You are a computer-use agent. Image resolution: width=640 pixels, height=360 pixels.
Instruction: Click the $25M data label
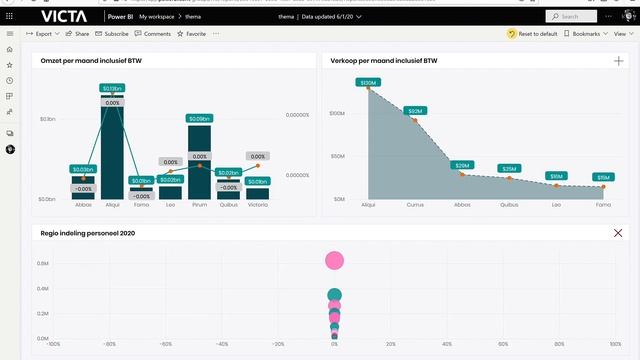coord(509,169)
